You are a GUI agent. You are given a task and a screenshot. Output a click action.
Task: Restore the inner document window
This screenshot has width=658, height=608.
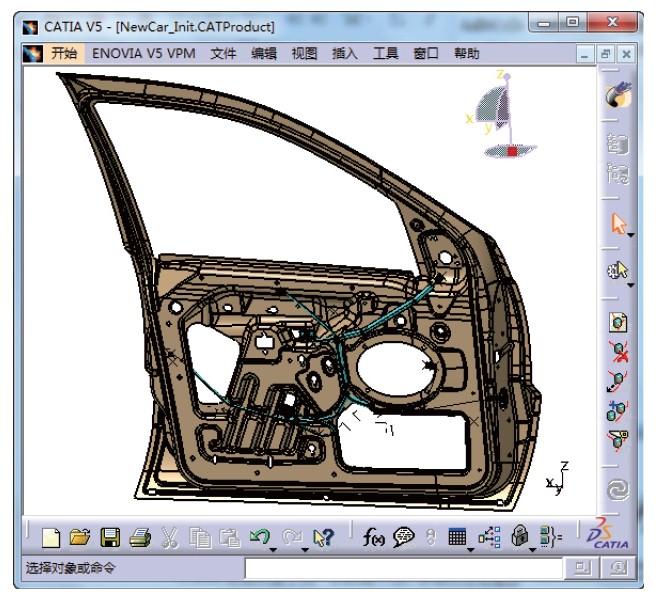click(x=606, y=54)
